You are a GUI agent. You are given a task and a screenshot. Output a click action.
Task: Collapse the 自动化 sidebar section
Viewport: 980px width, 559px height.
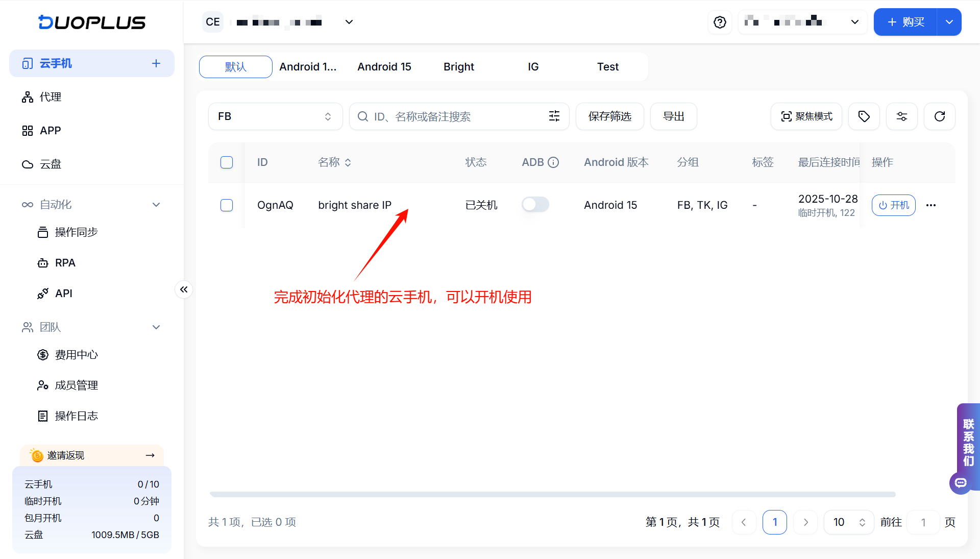pyautogui.click(x=156, y=205)
